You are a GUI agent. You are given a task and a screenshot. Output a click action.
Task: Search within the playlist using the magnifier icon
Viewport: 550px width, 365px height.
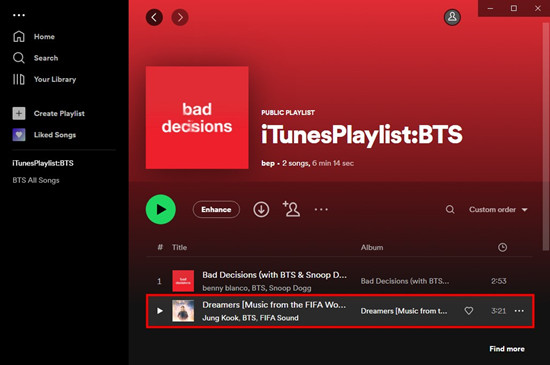[450, 209]
